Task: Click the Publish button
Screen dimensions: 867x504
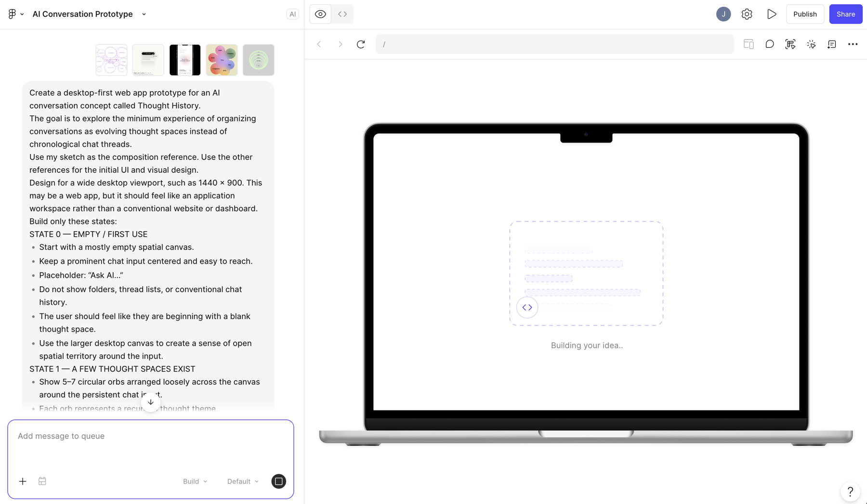Action: (x=805, y=14)
